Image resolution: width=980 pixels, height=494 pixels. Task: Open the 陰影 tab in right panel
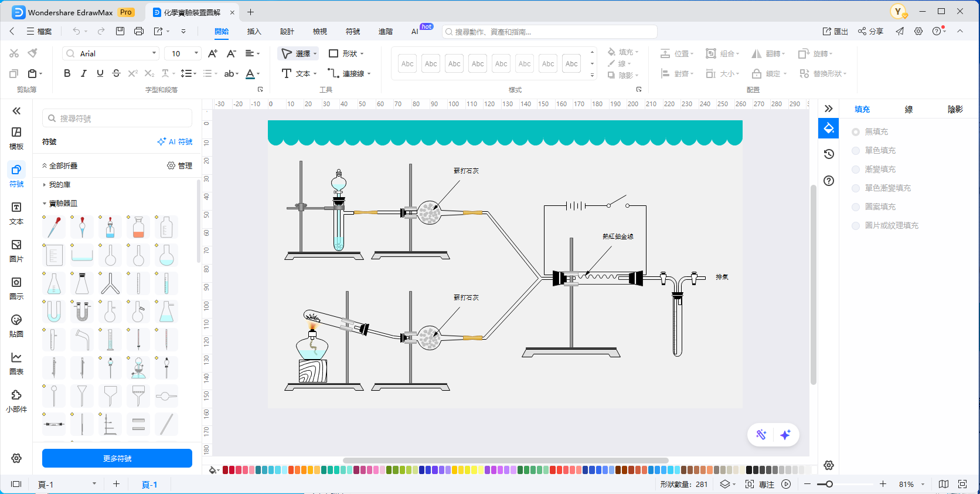(x=955, y=109)
